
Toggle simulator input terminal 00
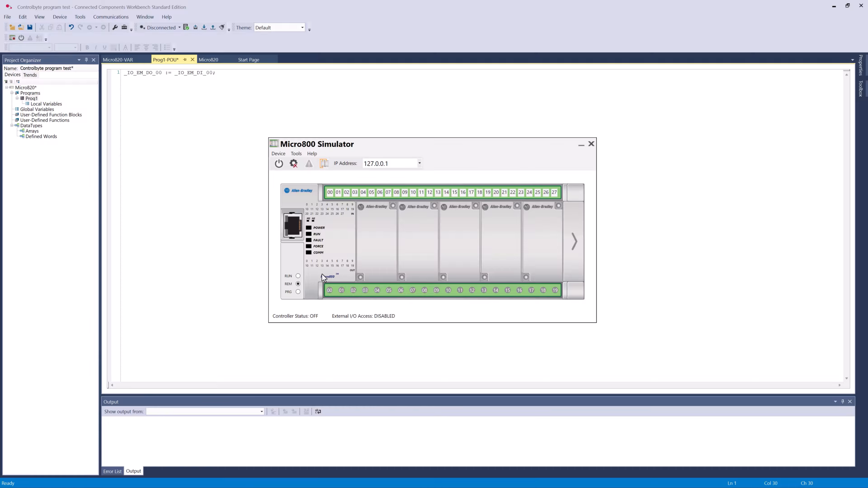330,192
